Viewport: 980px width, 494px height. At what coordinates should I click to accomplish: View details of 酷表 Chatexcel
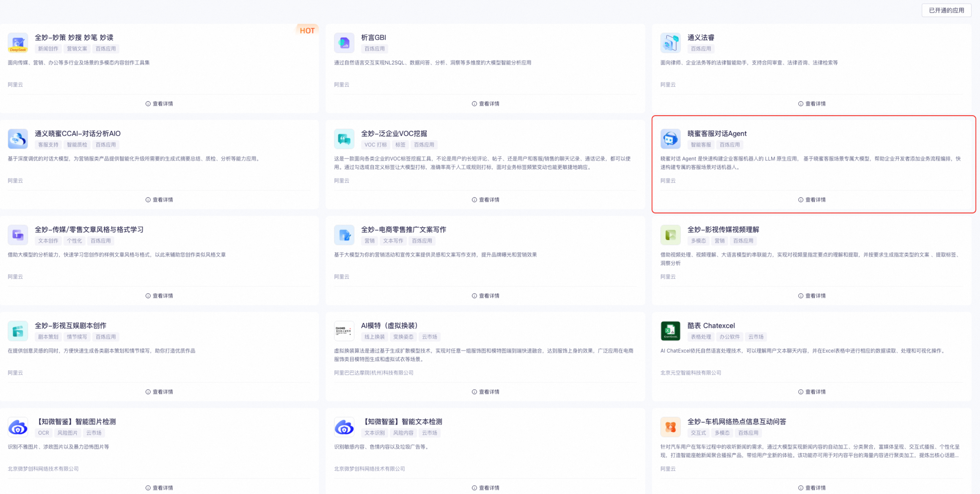tap(812, 392)
